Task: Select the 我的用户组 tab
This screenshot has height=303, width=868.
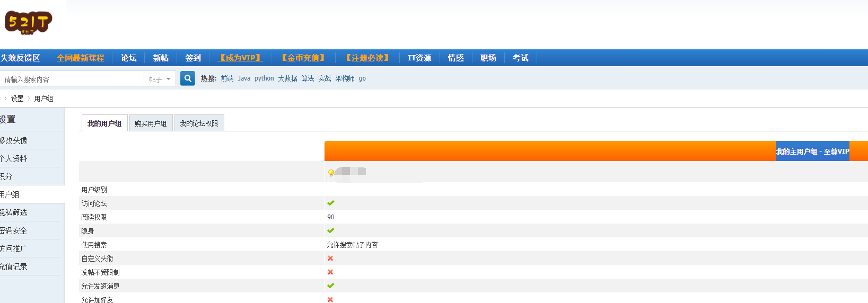Action: (104, 123)
